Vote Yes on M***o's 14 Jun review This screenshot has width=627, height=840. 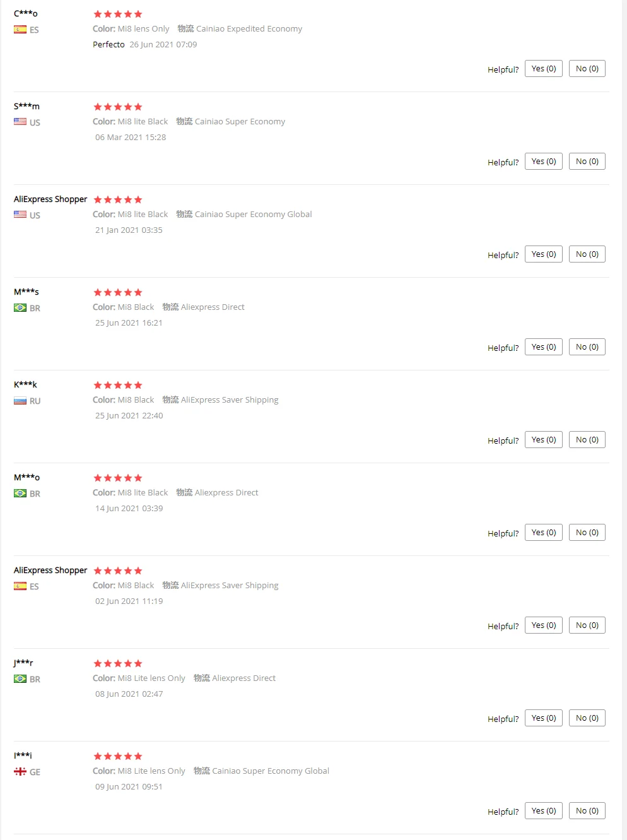543,533
